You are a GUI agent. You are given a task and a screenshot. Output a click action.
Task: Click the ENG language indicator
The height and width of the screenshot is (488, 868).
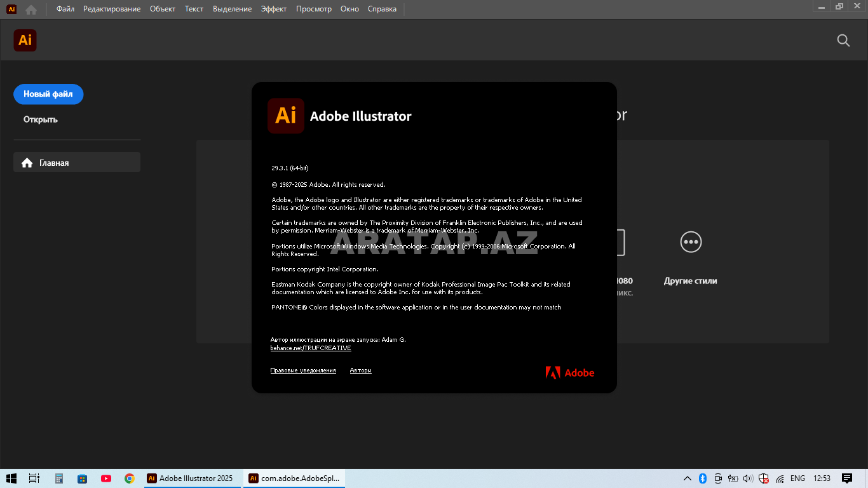[797, 478]
